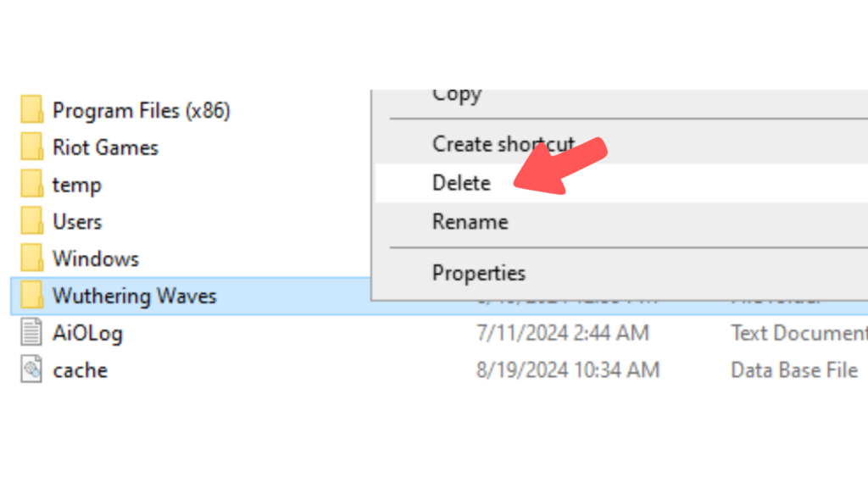
Task: Click the Users folder icon
Action: 31,221
